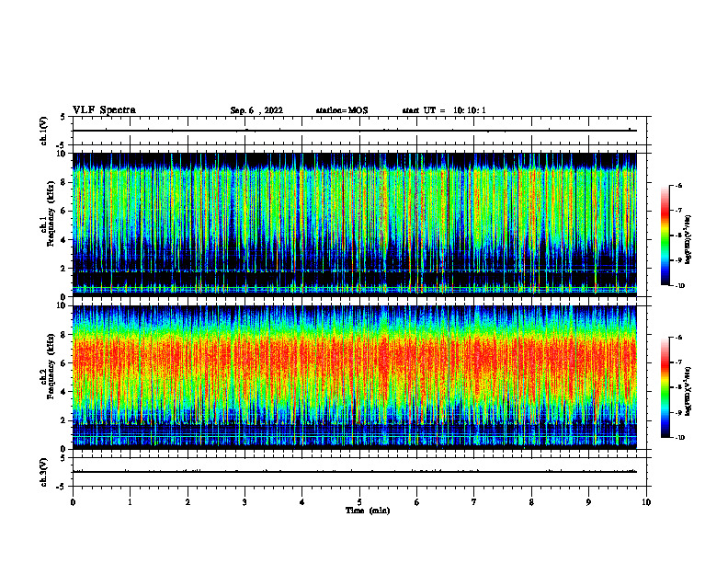This screenshot has width=728, height=563.
Task: Click inside the ch.1 spectrogram panel
Action: pos(355,224)
